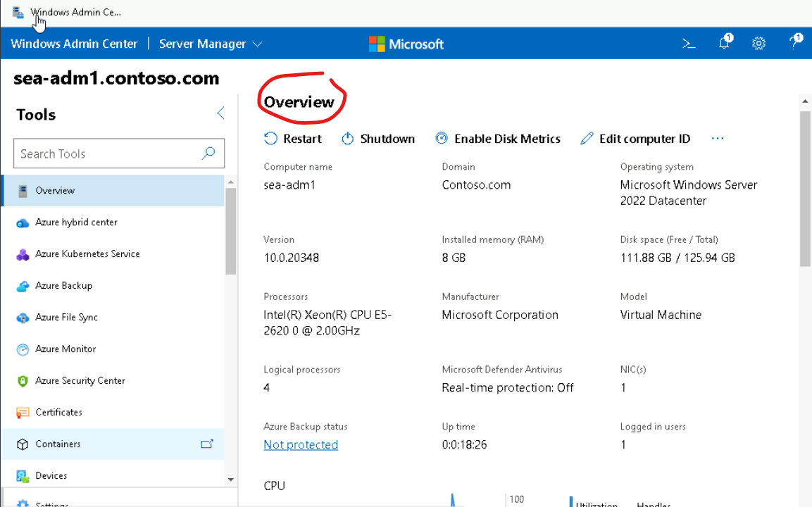
Task: Open the settings gear icon in header
Action: 758,44
